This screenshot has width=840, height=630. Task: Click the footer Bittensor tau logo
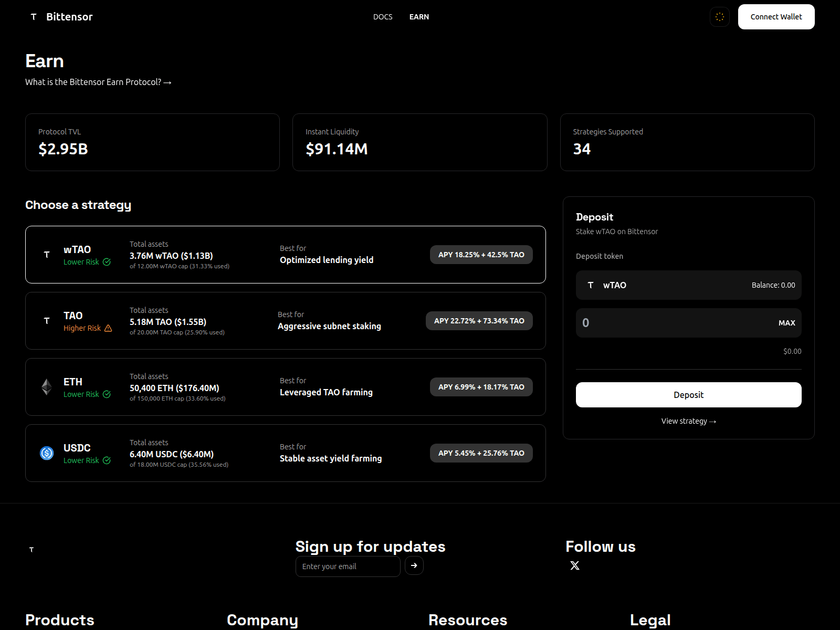point(31,550)
